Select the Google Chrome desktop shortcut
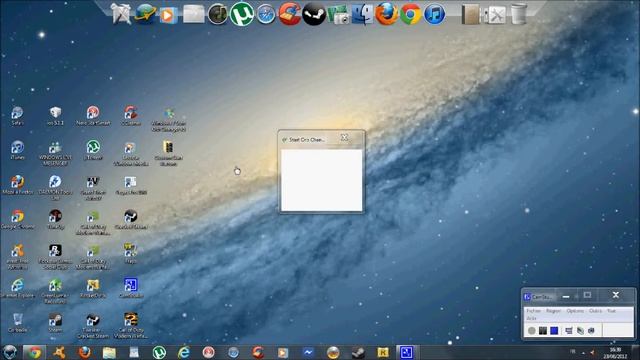Image resolution: width=640 pixels, height=360 pixels. (17, 219)
